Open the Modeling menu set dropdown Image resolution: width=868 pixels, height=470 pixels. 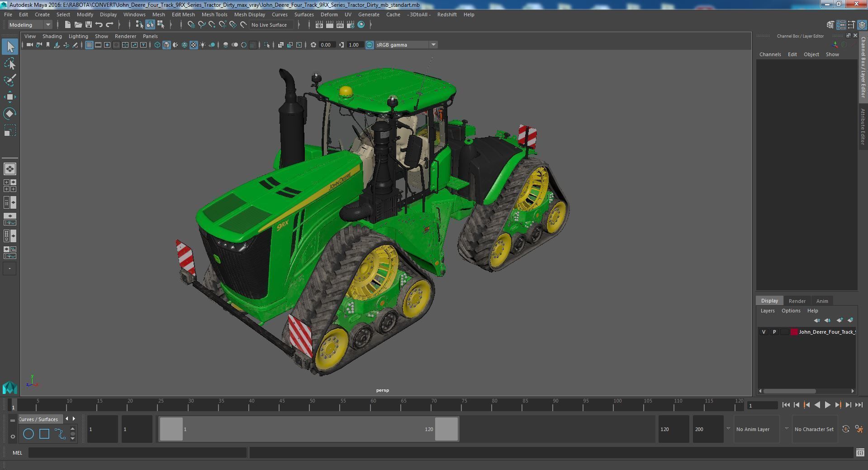click(x=30, y=25)
